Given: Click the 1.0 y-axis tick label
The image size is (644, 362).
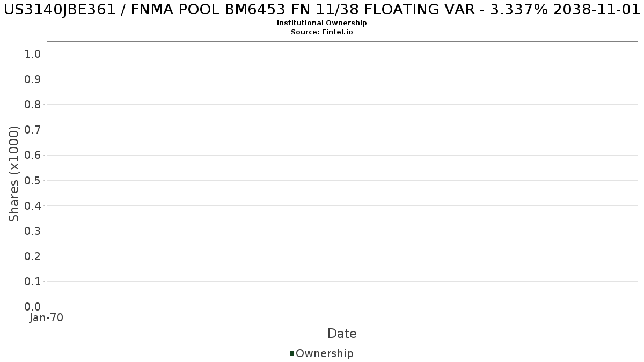Looking at the screenshot, I should point(33,54).
